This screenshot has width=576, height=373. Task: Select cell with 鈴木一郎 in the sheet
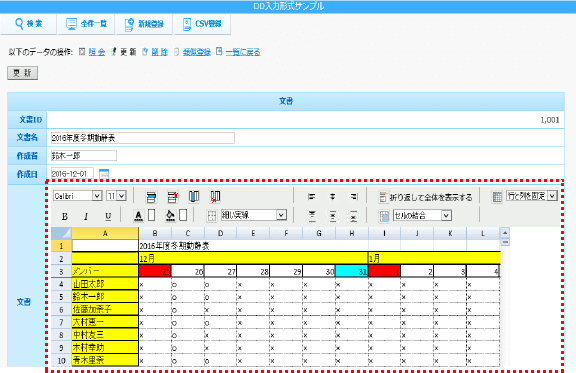pos(105,297)
